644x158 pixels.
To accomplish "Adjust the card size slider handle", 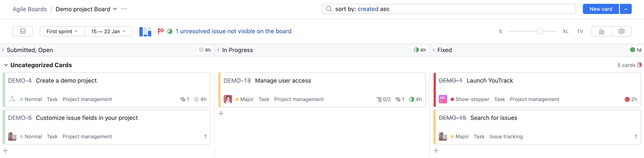I will coord(540,31).
